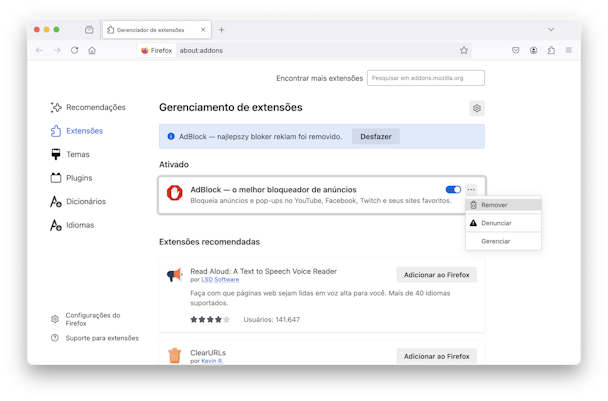Viewport: 608px width, 401px height.
Task: Open Dicionários in the sidebar
Action: pyautogui.click(x=78, y=202)
